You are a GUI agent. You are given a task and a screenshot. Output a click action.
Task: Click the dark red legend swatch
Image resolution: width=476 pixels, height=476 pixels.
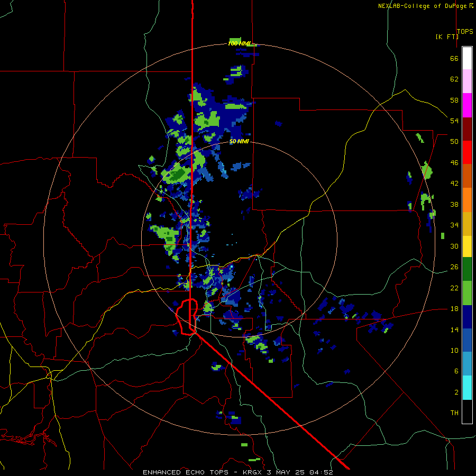pyautogui.click(x=467, y=129)
